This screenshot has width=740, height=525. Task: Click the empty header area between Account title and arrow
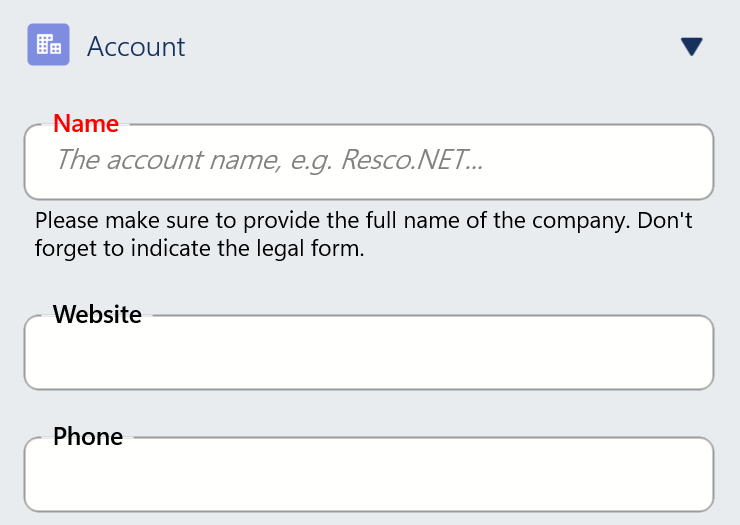pos(430,47)
